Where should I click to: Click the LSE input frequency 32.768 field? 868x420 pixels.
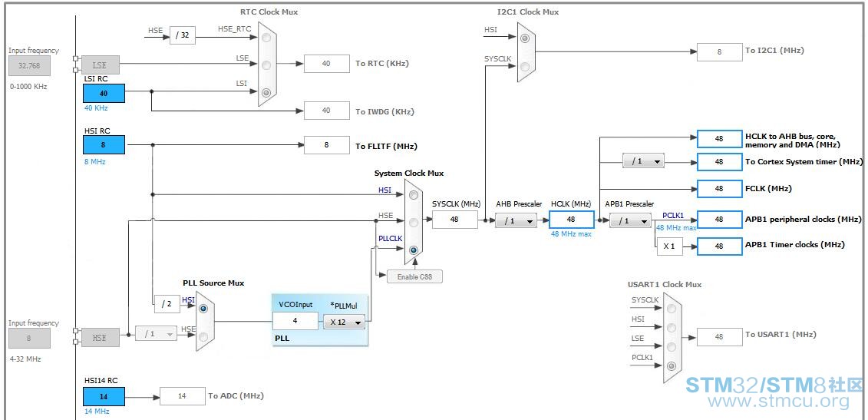29,66
